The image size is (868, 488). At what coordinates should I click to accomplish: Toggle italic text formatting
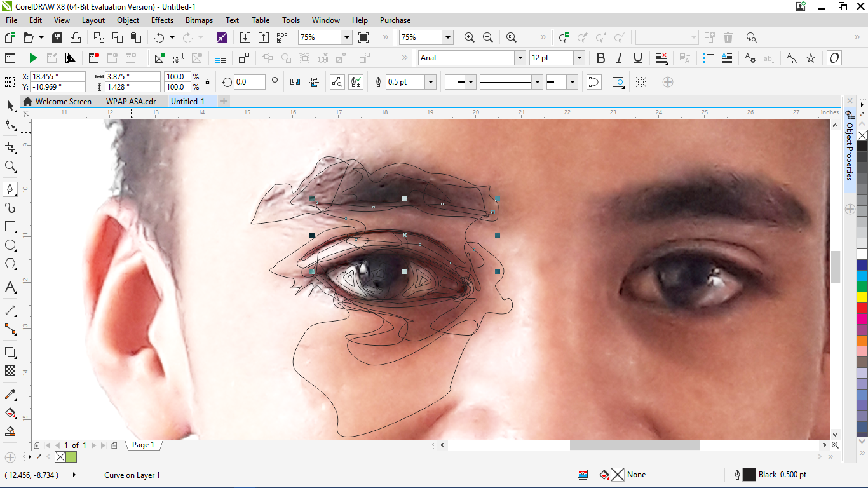pyautogui.click(x=618, y=57)
